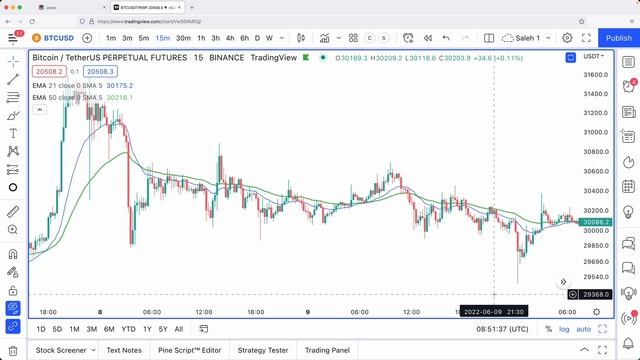Toggle stay in drawing mode
Screen dimensions: 640x360
(x=13, y=272)
